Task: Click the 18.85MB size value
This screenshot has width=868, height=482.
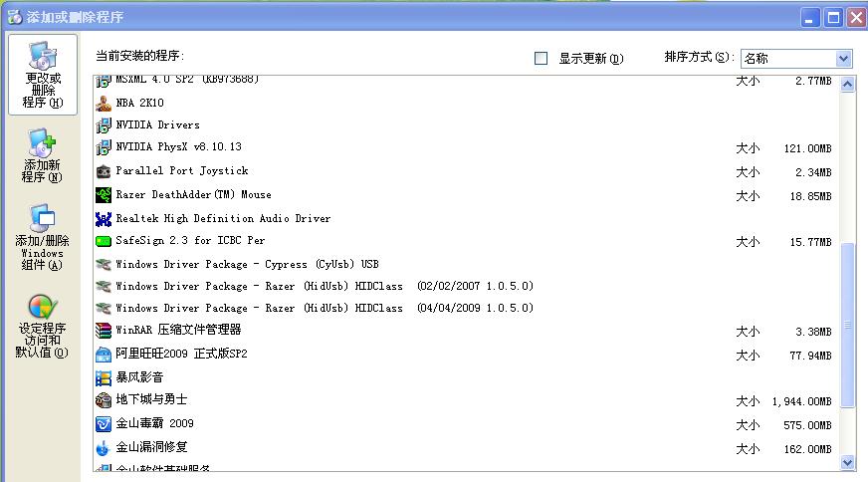Action: point(810,196)
